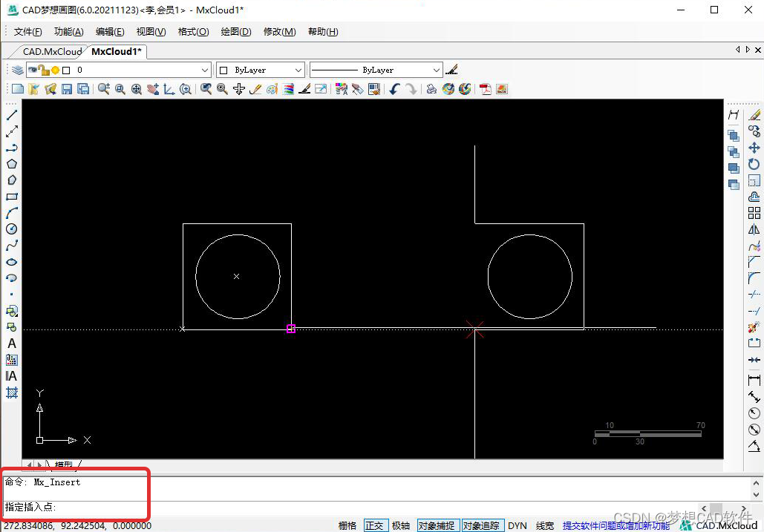Open the 功能(A) menu
The height and width of the screenshot is (532, 764).
(69, 32)
